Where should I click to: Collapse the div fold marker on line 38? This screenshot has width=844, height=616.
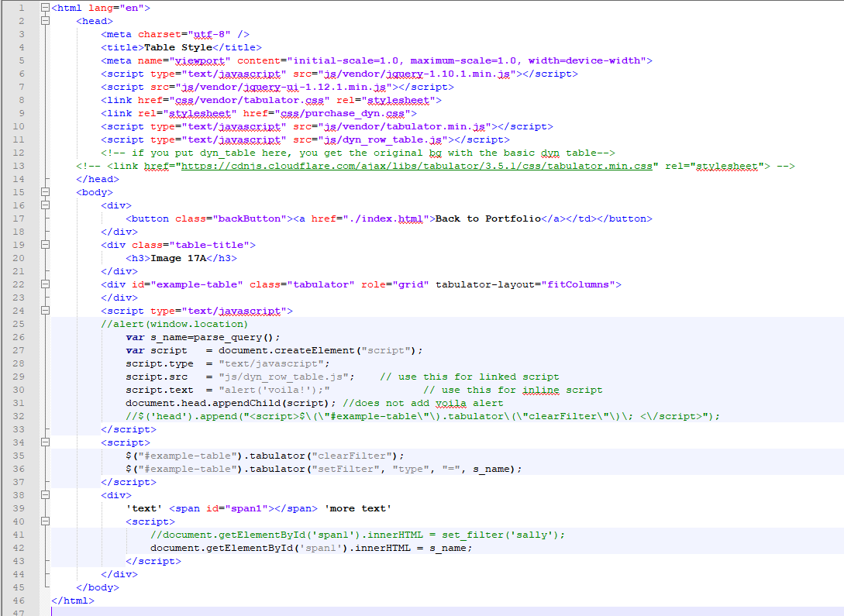point(45,495)
